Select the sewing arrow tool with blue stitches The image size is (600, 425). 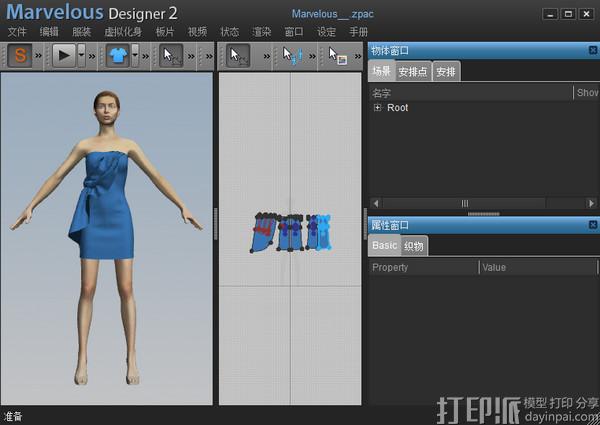(x=292, y=56)
